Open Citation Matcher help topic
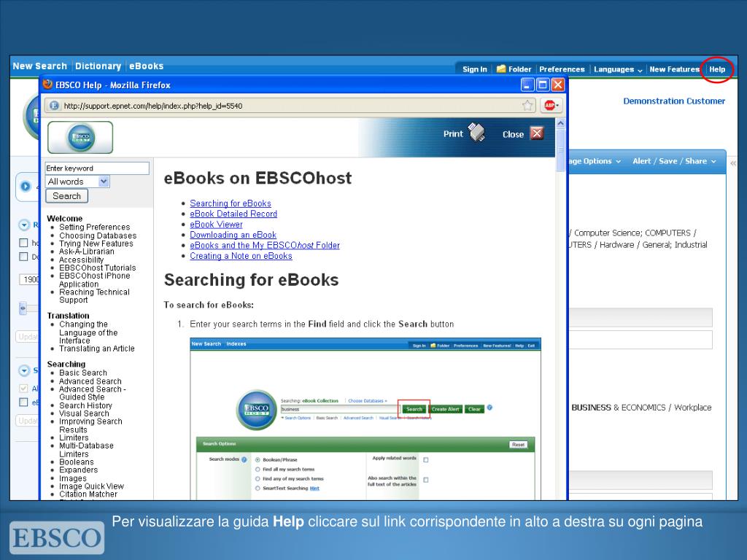Viewport: 747px width, 560px height. click(88, 494)
